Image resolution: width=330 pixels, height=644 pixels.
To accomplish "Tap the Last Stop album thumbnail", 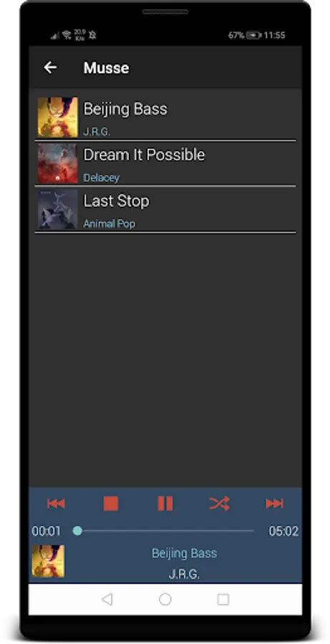I will [x=57, y=209].
